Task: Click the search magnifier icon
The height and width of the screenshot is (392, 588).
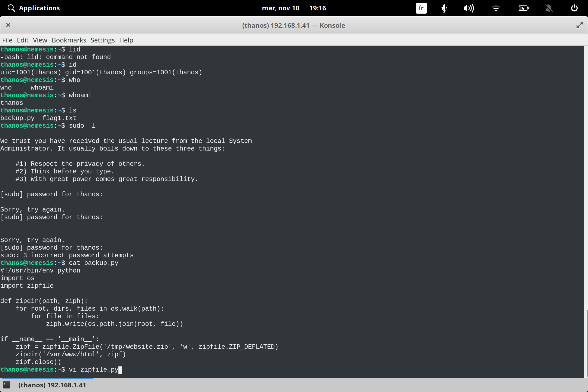Action: pyautogui.click(x=11, y=8)
